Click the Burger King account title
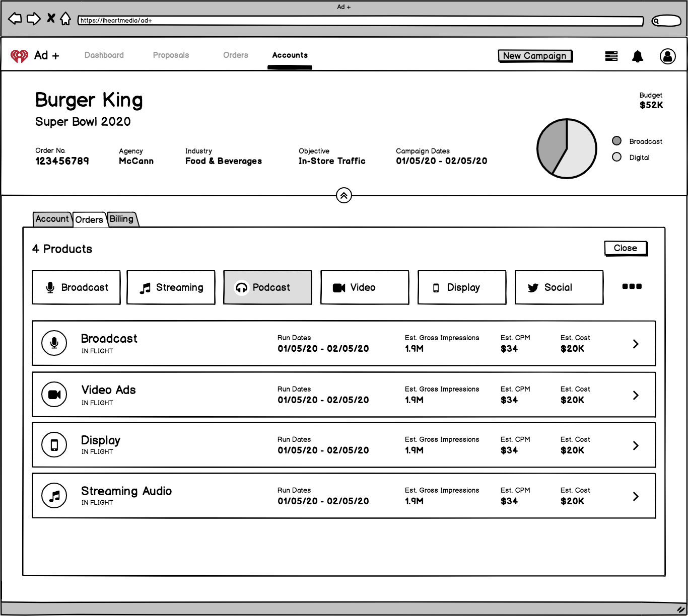 click(89, 100)
